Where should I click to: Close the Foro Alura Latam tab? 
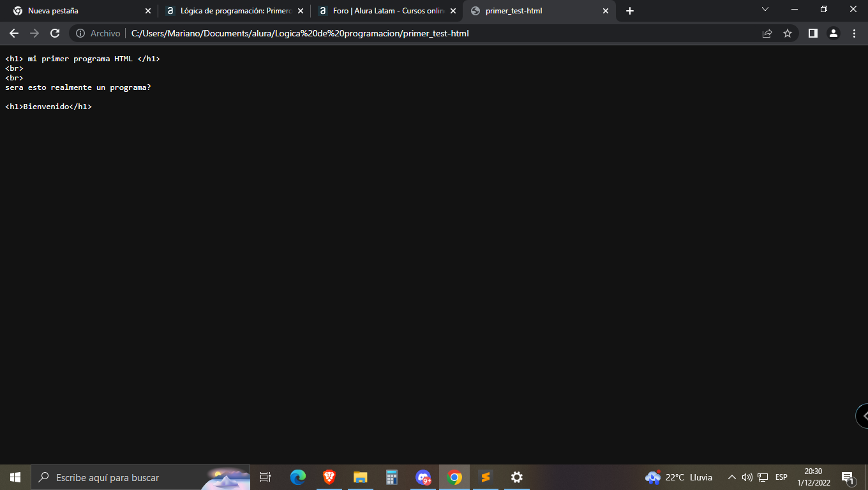click(453, 11)
